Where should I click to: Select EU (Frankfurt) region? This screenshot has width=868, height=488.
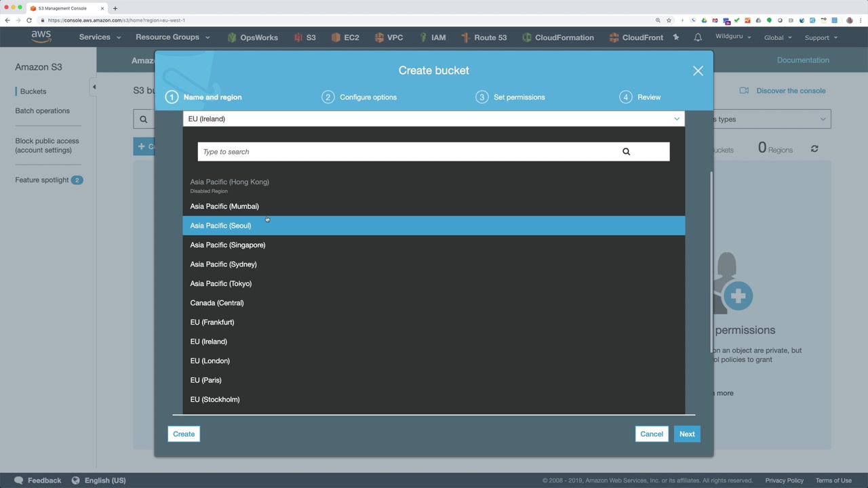tap(433, 322)
